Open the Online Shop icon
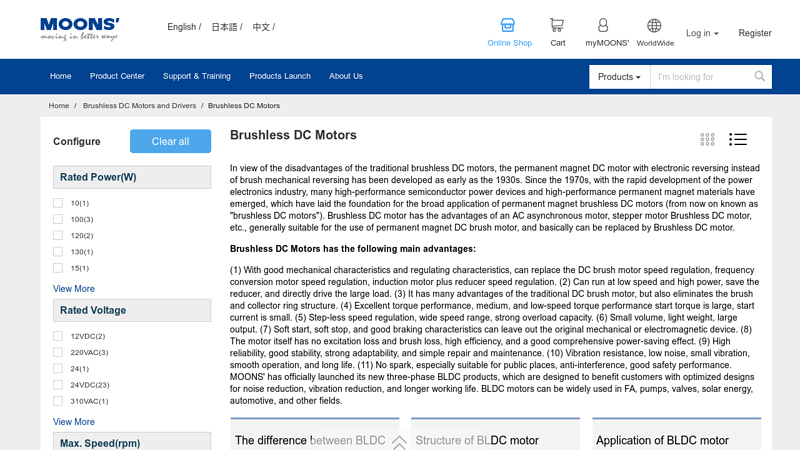This screenshot has height=450, width=800. [x=508, y=26]
